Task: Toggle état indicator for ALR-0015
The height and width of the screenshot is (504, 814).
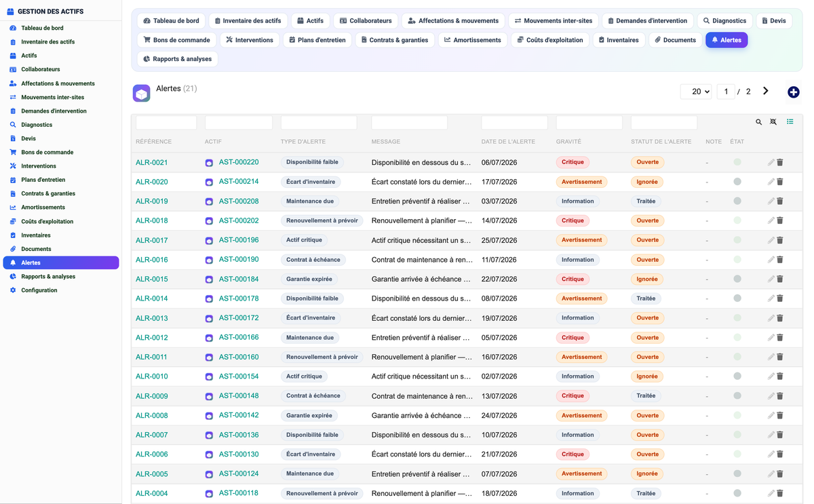Action: [x=737, y=279]
